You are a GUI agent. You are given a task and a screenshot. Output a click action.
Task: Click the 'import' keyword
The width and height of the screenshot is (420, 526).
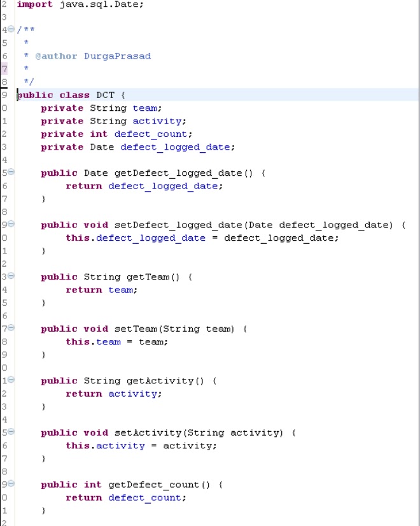(35, 4)
